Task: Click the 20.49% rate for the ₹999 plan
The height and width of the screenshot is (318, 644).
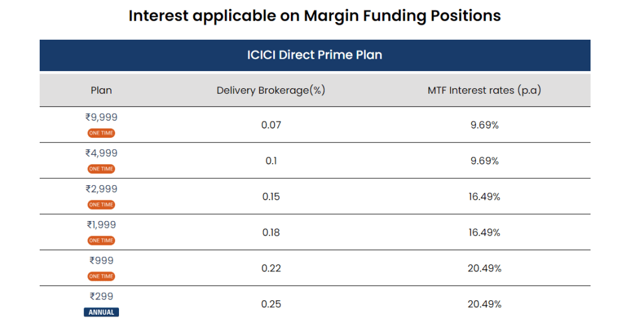Action: pos(484,268)
